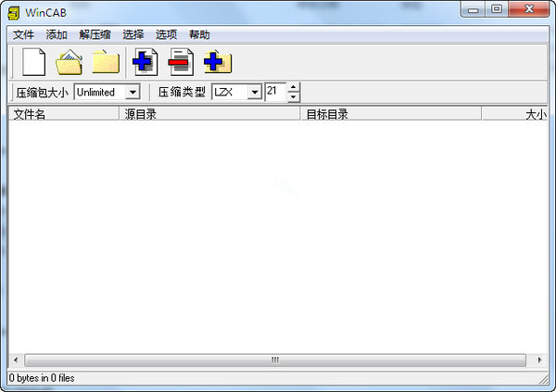The height and width of the screenshot is (392, 556).
Task: Click the status bar text 0 bytes in 0 files
Action: click(42, 378)
